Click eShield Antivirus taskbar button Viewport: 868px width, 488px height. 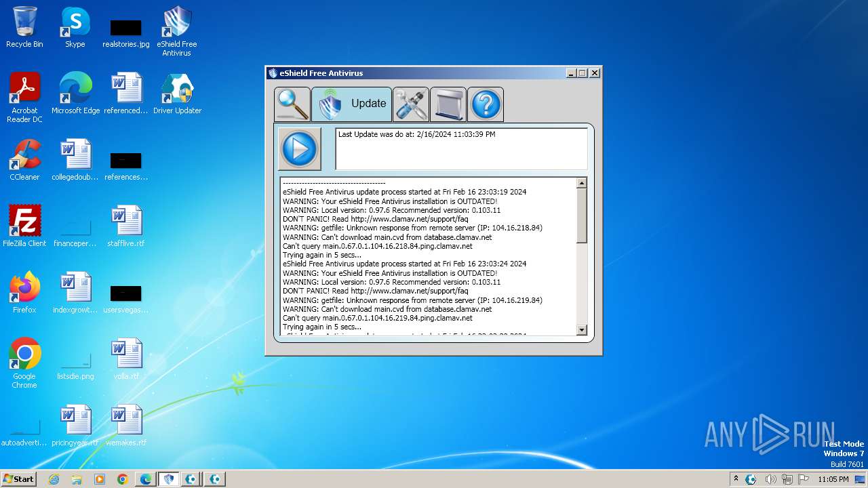(169, 479)
